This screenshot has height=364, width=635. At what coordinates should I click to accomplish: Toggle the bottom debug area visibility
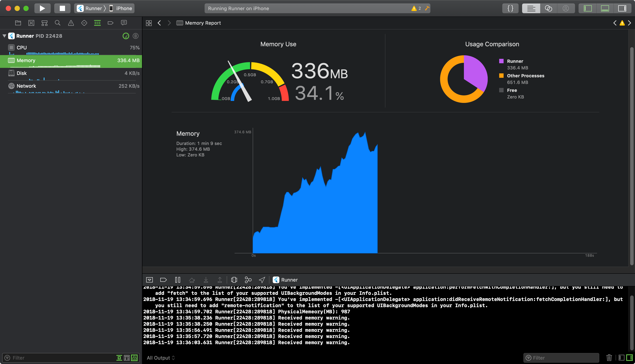tap(605, 8)
